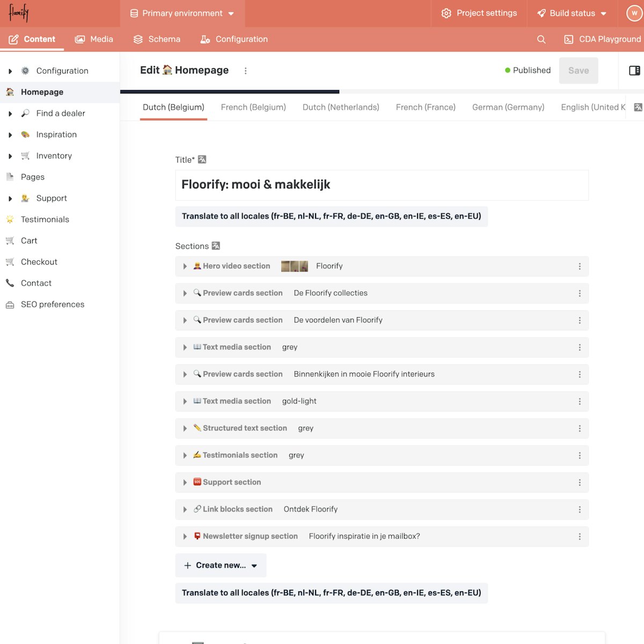Select Dutch (Netherlands) locale tab
This screenshot has width=644, height=644.
click(341, 107)
